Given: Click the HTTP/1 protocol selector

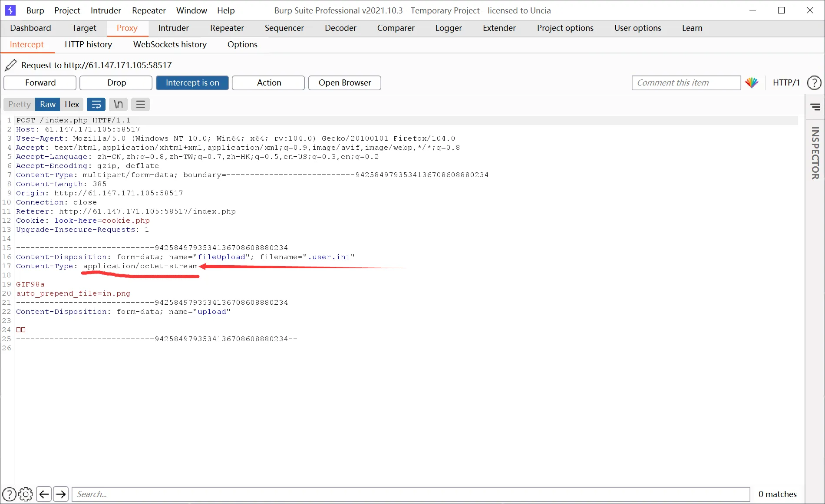Looking at the screenshot, I should [786, 82].
